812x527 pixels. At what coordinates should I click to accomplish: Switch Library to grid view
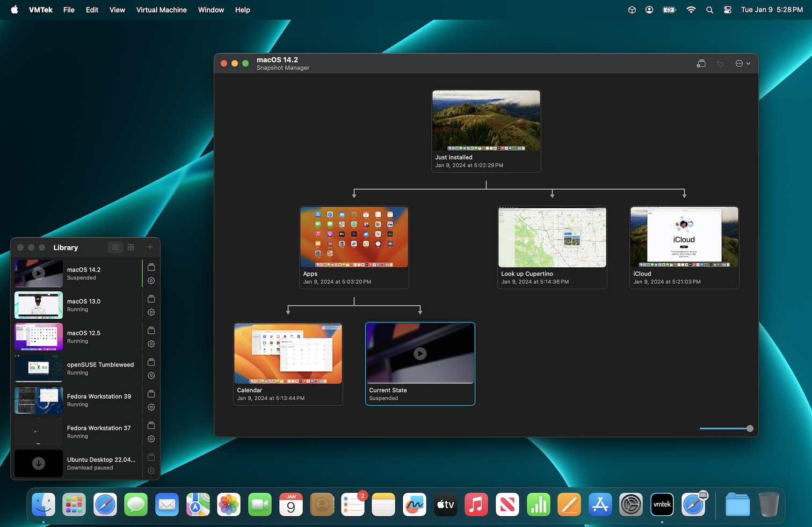point(131,247)
